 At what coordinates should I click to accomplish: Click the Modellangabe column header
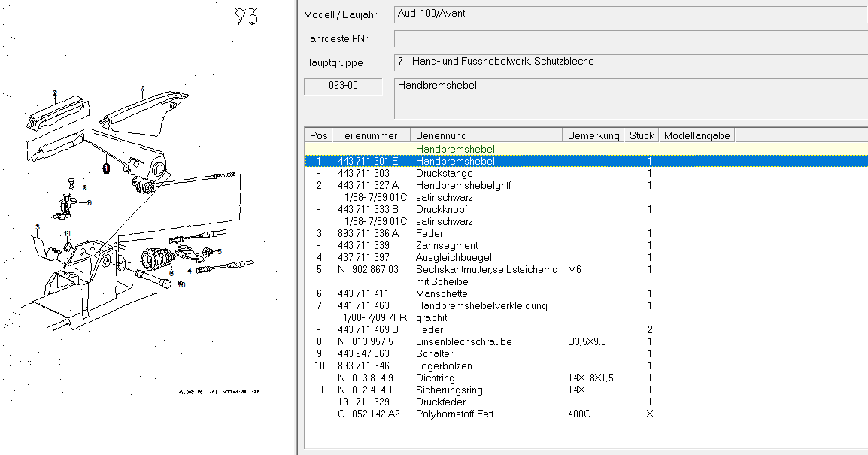coord(697,135)
